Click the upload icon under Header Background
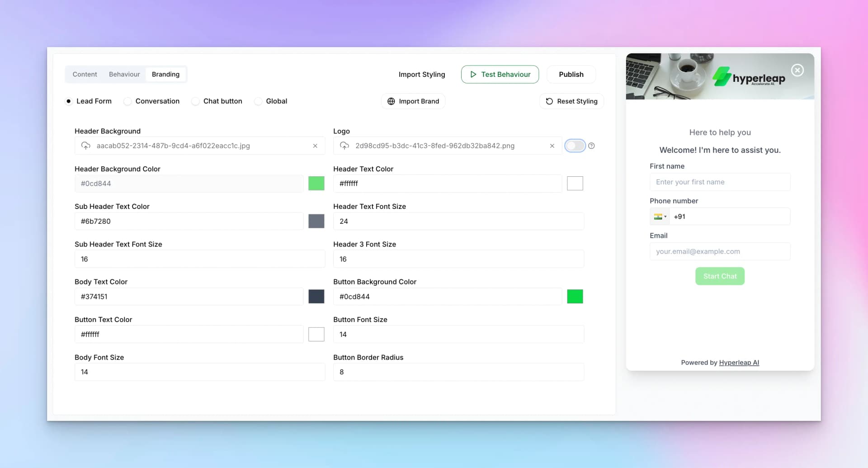The image size is (868, 468). [x=86, y=146]
